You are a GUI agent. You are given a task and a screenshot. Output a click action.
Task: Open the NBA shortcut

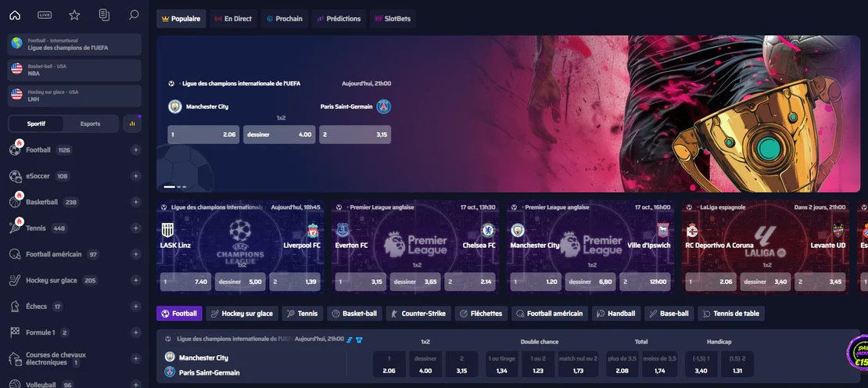[x=74, y=70]
